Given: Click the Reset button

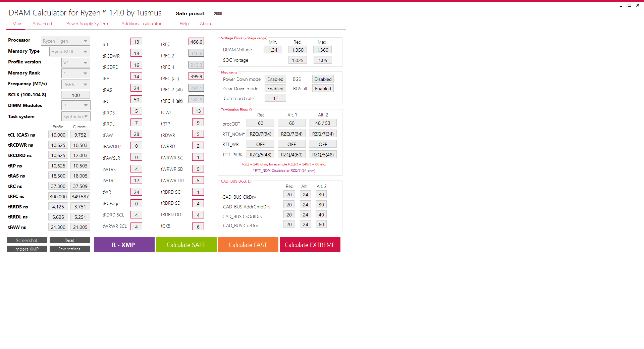Looking at the screenshot, I should [69, 240].
